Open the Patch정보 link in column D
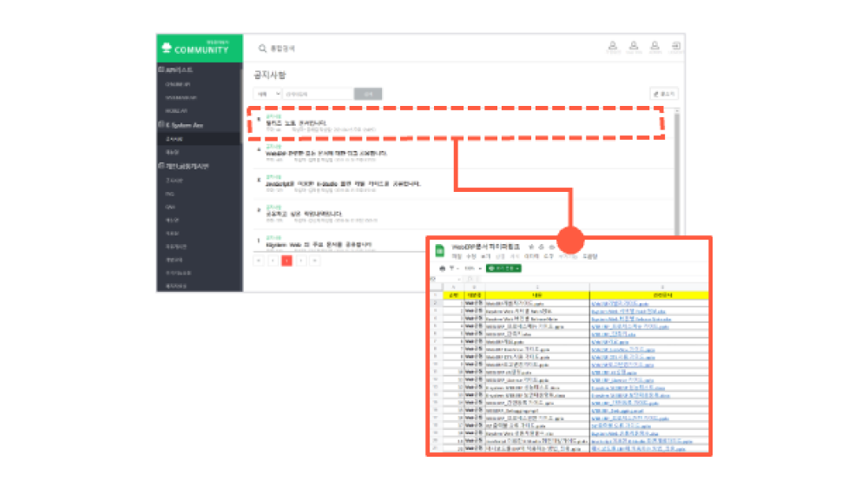868x488 pixels. [x=628, y=312]
